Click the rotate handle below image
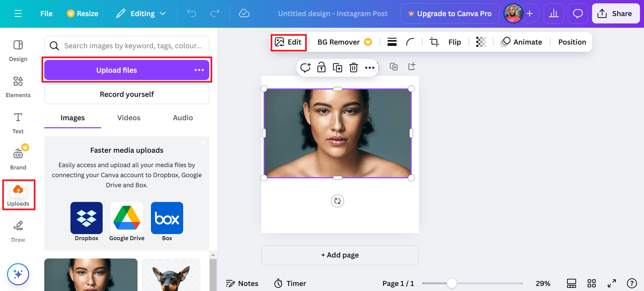Image resolution: width=644 pixels, height=291 pixels. click(x=338, y=201)
